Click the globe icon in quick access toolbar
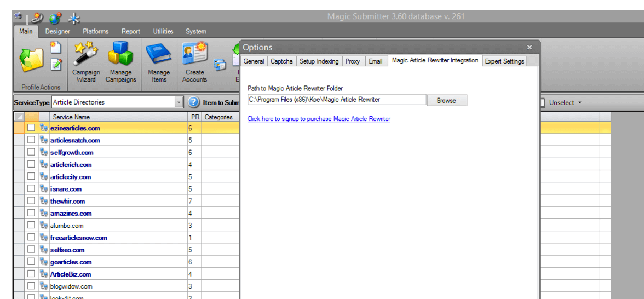Image resolution: width=644 pixels, height=299 pixels. click(x=55, y=18)
